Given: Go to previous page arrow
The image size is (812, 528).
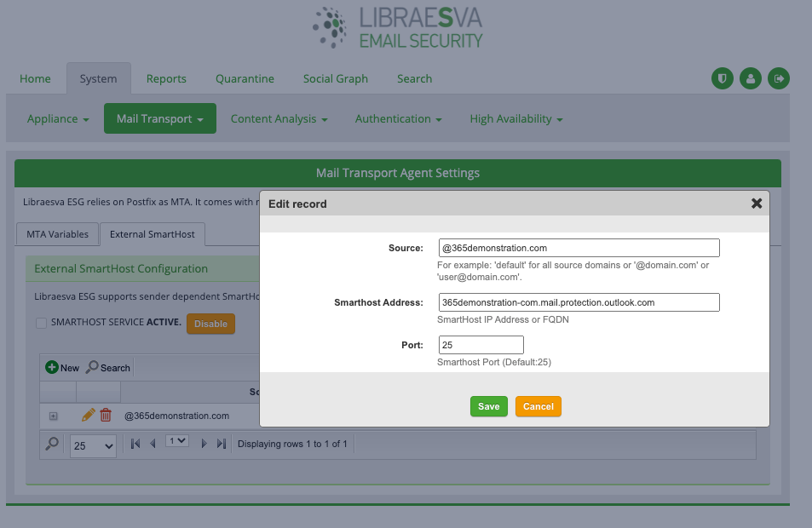Looking at the screenshot, I should 153,444.
